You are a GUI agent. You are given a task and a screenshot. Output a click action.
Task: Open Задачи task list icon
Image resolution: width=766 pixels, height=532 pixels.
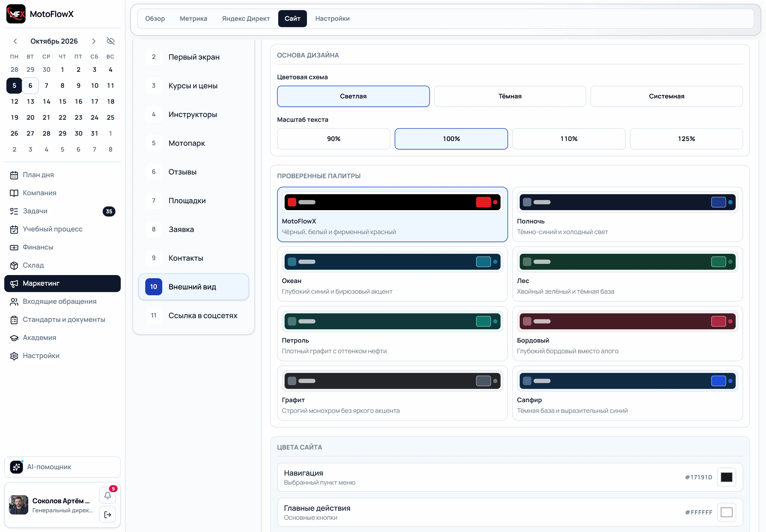pos(14,211)
